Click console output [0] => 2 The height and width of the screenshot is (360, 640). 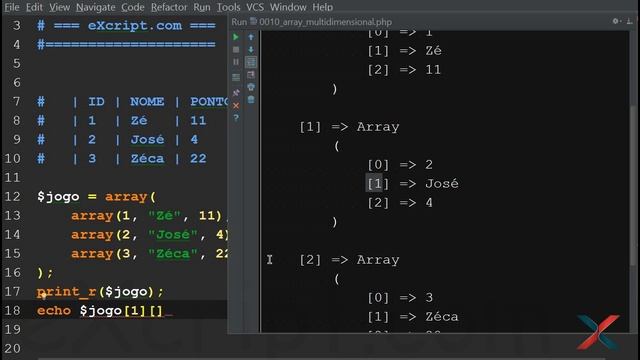[x=400, y=165]
